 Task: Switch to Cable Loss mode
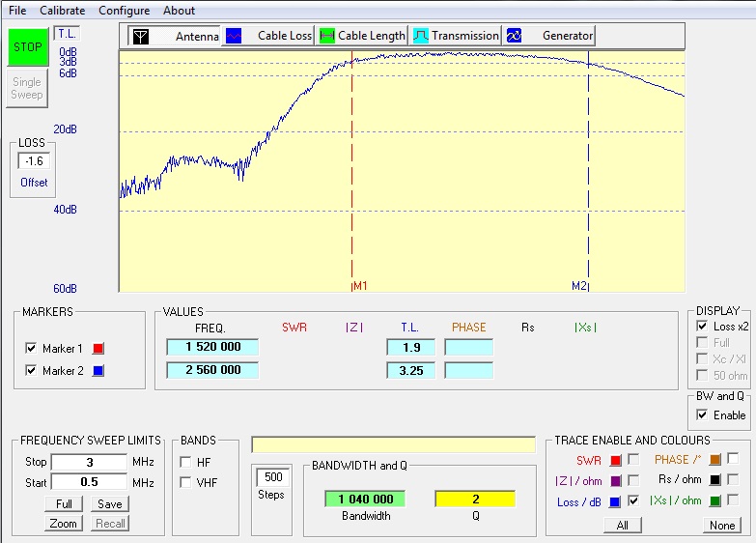click(x=234, y=36)
